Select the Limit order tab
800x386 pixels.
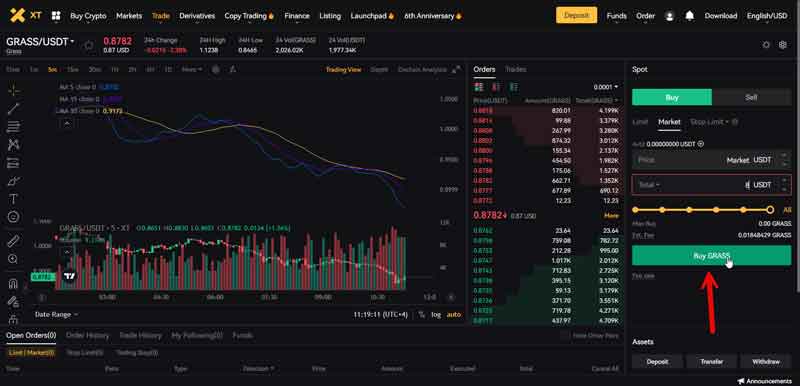point(640,122)
